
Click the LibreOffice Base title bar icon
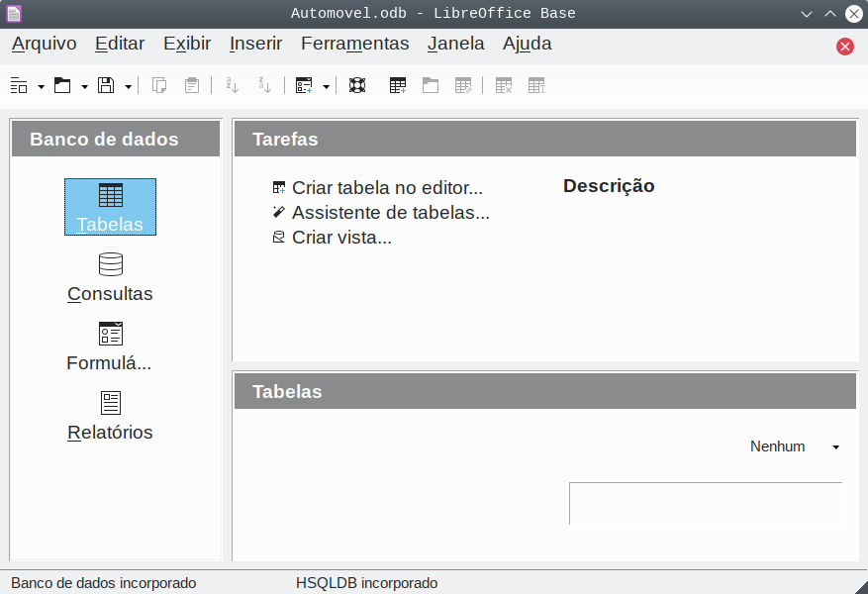pos(14,13)
